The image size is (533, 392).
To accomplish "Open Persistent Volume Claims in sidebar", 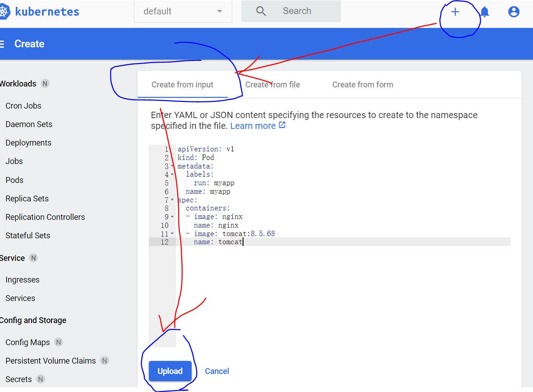I will point(51,361).
